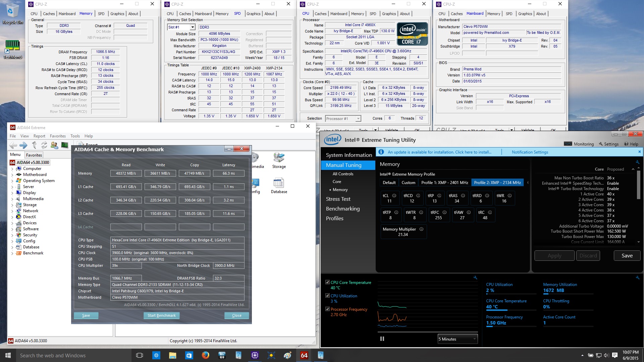
Task: Expand the Network tree node
Action: 12,211
